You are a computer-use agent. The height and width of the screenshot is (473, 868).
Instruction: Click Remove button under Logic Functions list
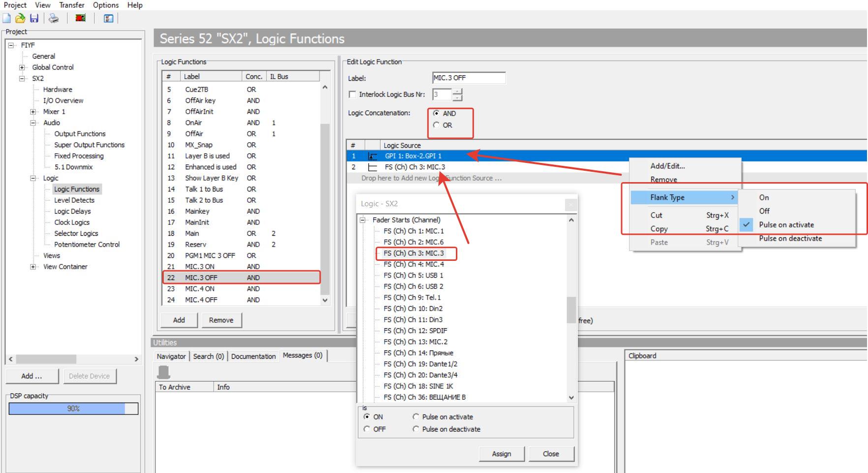(221, 320)
